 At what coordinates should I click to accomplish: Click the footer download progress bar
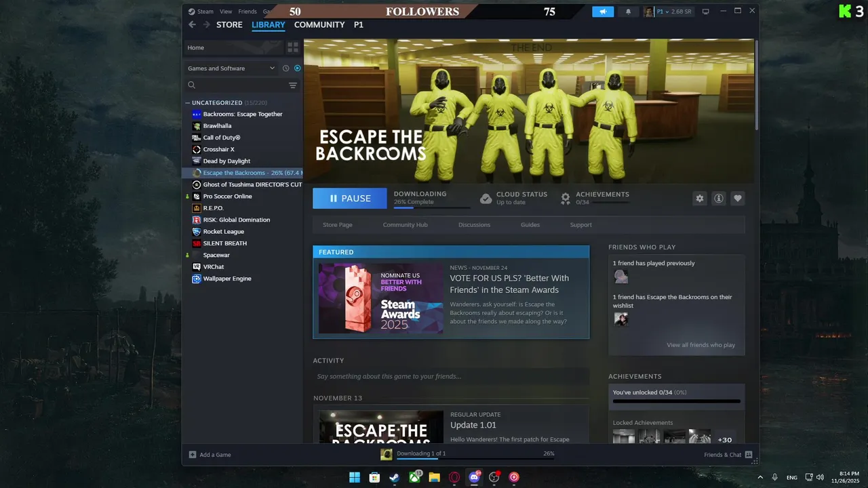475,460
